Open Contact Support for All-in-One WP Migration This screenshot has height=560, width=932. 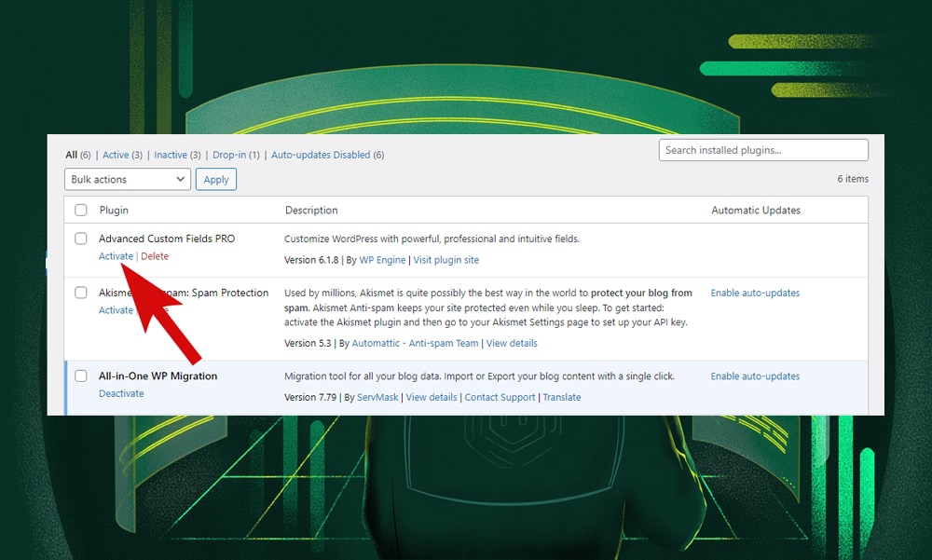500,397
